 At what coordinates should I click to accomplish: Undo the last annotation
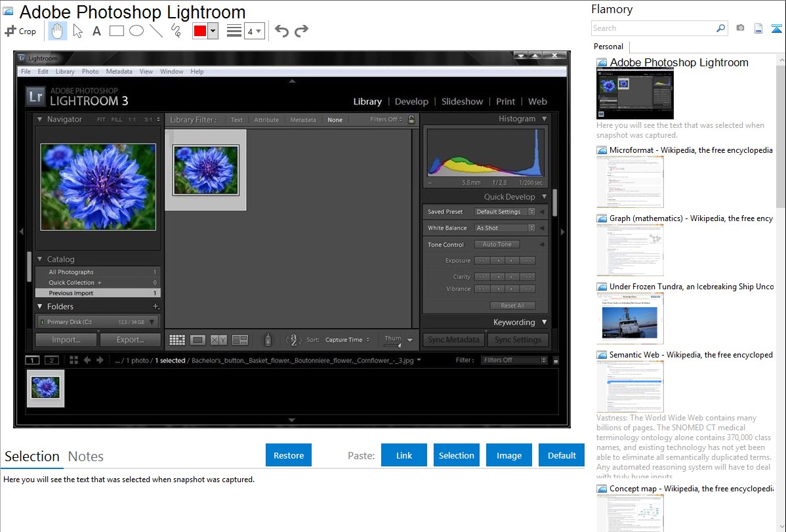[281, 31]
